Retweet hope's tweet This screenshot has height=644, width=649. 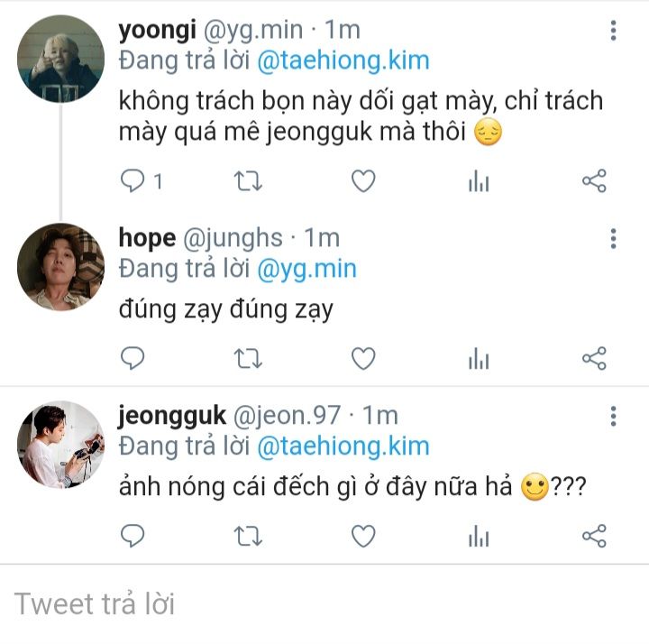click(x=247, y=359)
